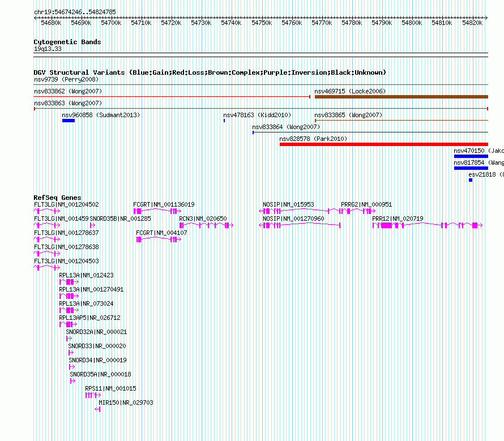
Task: Click the SNORD32A gene arrow glyph
Action: click(x=69, y=339)
